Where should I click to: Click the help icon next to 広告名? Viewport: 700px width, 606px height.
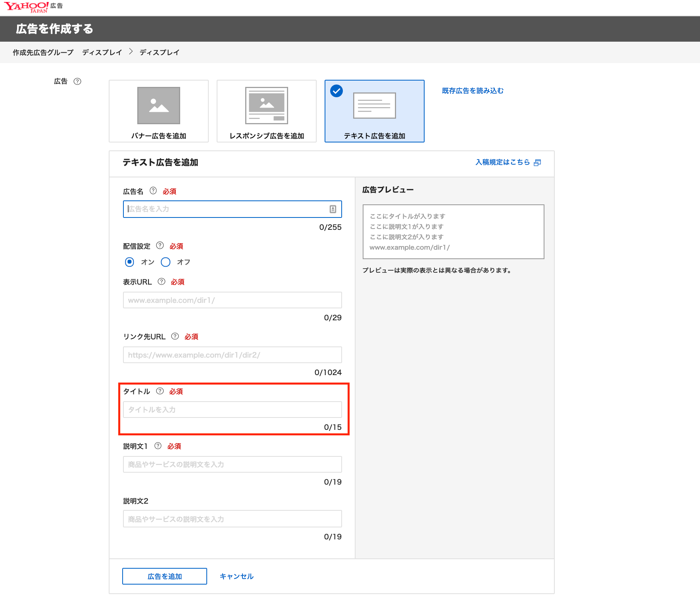click(153, 191)
